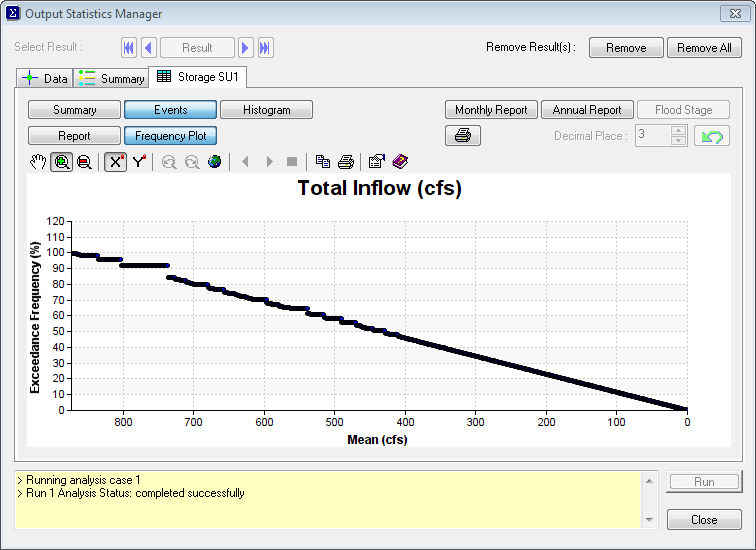Viewport: 756px width, 550px height.
Task: Print the chart from toolbar
Action: pos(346,161)
